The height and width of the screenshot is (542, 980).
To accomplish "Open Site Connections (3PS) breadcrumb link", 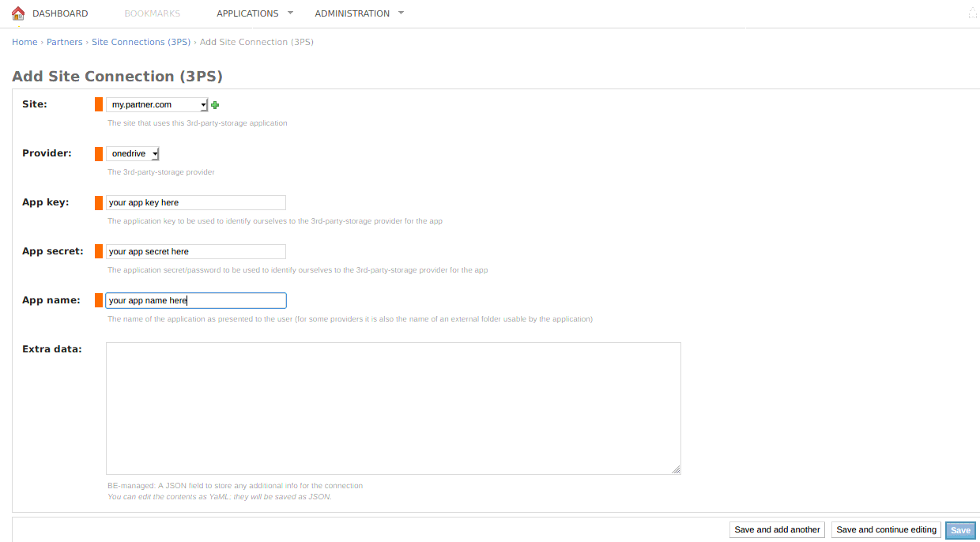I will tap(141, 42).
